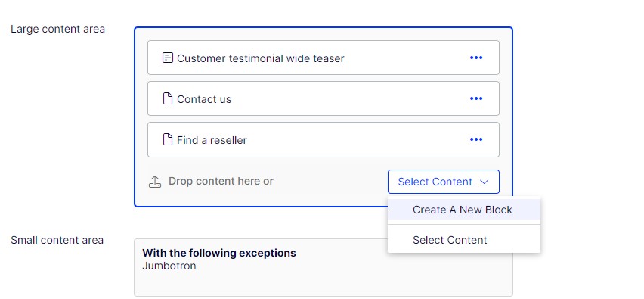This screenshot has width=644, height=299.
Task: Click the page icon next to Contact us
Action: coord(168,98)
